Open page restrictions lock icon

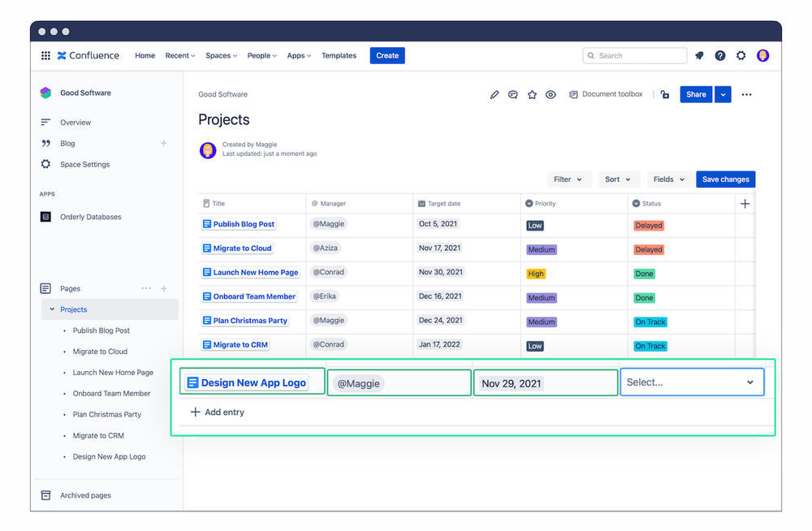[x=665, y=94]
